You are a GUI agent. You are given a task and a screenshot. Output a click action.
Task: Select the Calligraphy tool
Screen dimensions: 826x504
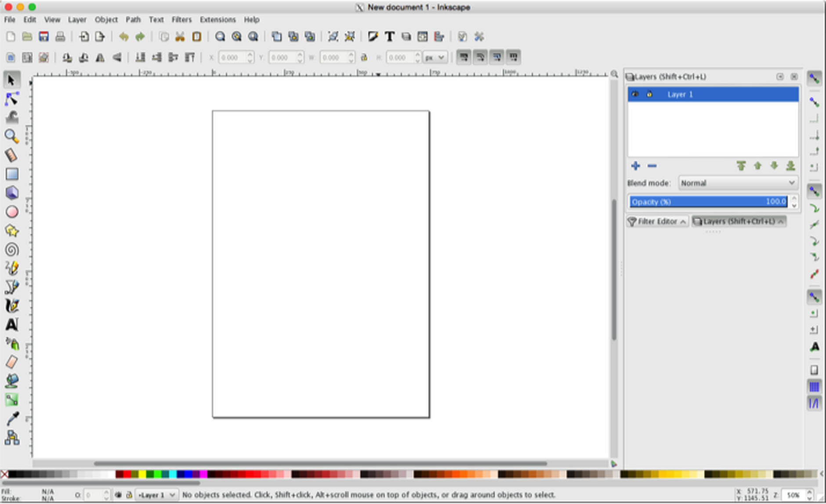[12, 306]
